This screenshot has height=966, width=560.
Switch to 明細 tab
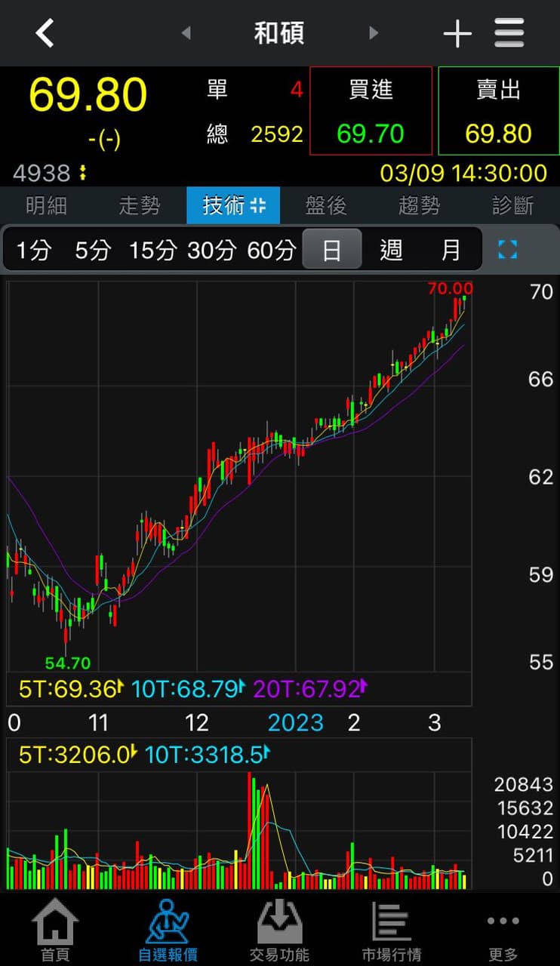click(x=47, y=205)
